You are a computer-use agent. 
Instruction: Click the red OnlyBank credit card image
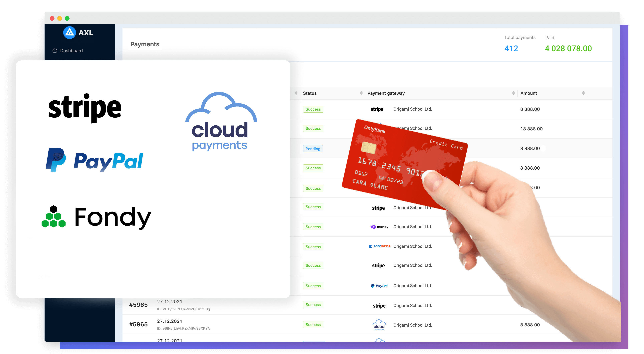[x=404, y=164]
